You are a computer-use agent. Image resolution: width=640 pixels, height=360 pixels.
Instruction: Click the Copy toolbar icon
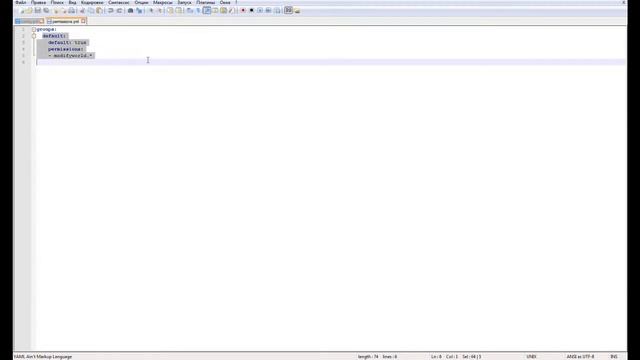point(91,11)
